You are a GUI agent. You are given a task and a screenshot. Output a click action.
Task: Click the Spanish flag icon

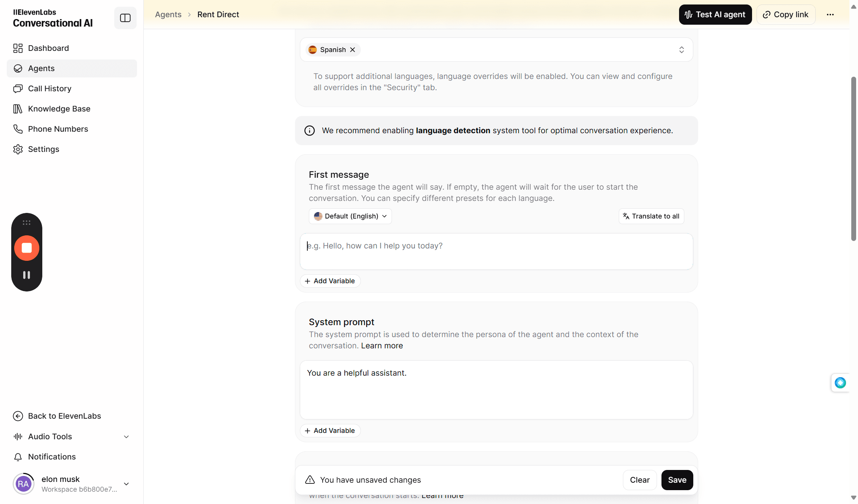coord(313,50)
